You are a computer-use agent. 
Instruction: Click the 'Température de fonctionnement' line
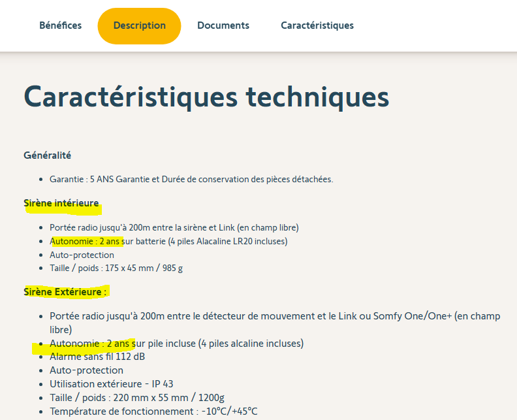pos(153,412)
